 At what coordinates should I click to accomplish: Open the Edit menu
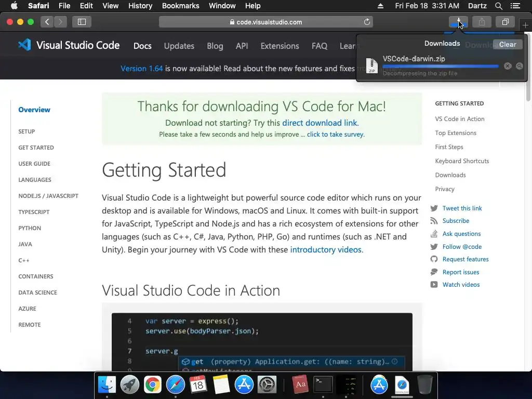[86, 6]
